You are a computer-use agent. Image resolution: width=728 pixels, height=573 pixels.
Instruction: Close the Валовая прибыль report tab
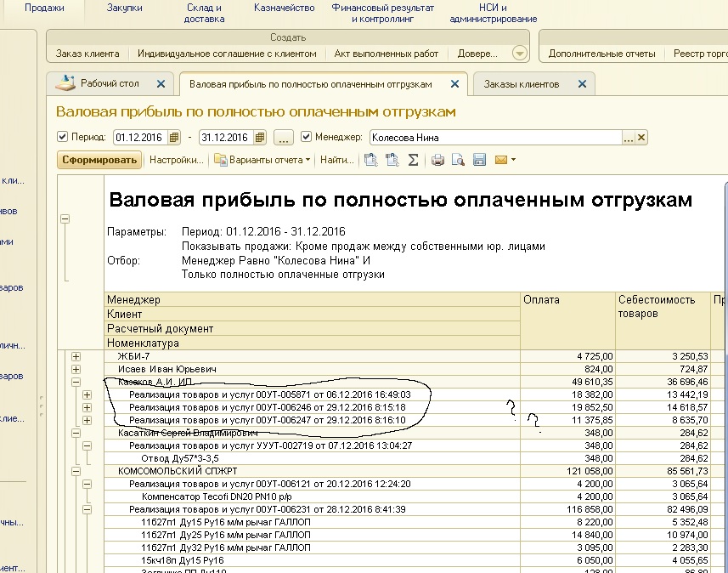[x=454, y=84]
